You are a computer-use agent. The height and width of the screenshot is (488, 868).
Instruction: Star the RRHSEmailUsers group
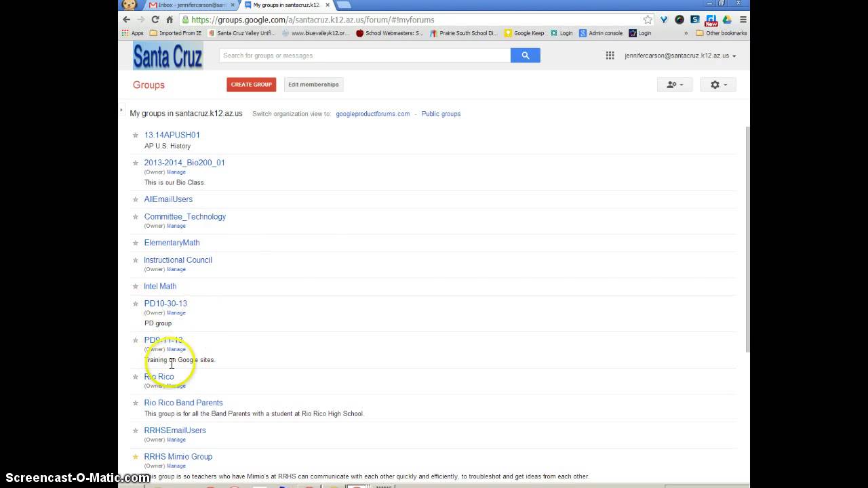click(x=135, y=430)
